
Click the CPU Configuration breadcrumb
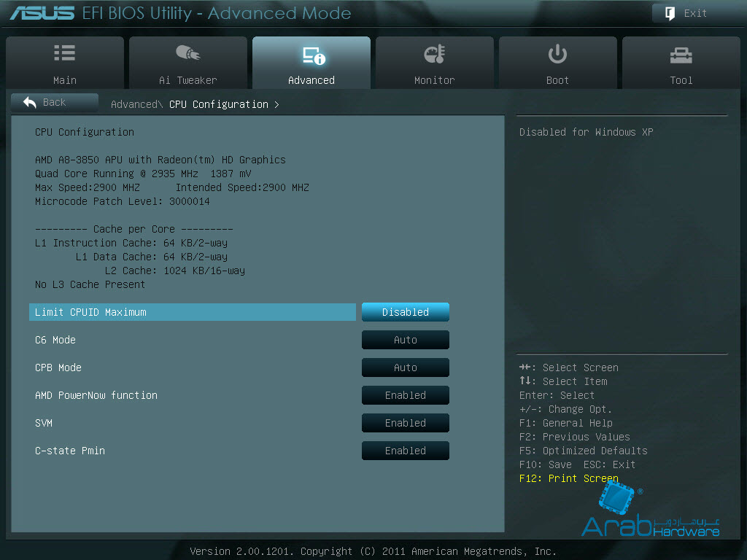pos(219,104)
